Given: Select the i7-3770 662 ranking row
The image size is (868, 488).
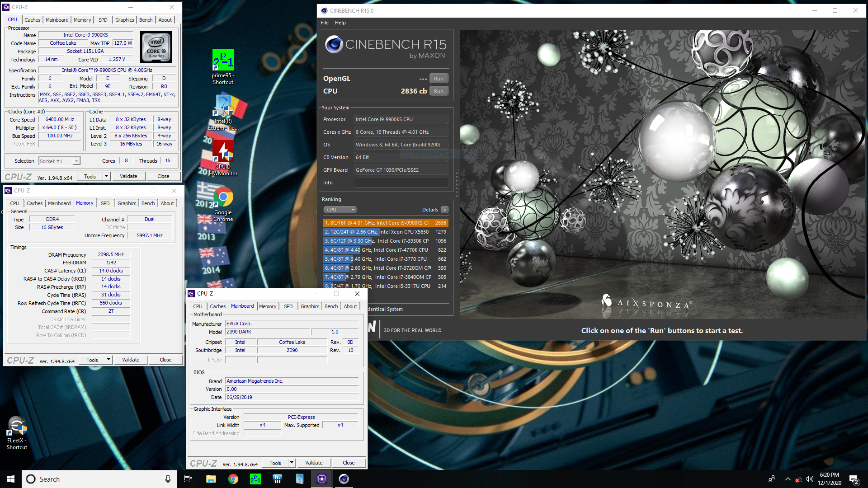Looking at the screenshot, I should [x=386, y=259].
